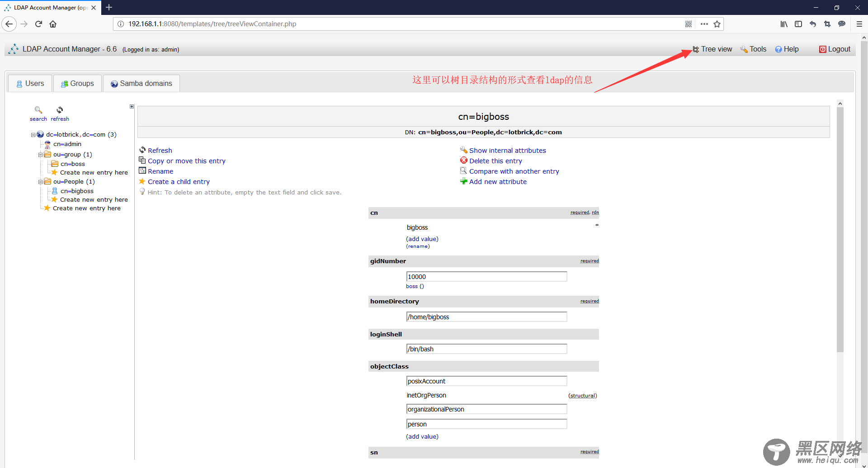Click the homeDirectory input field
The image size is (868, 468).
pos(486,317)
